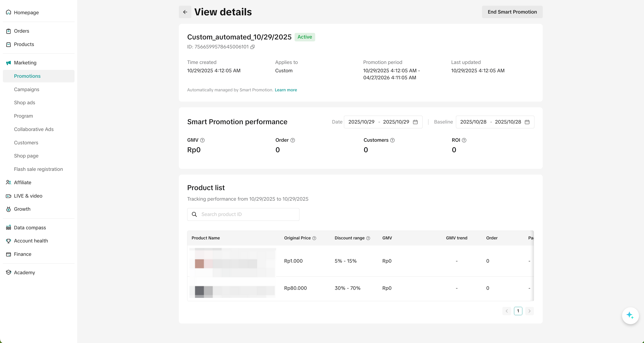Open the floating AI assistant sparkle button
The image size is (644, 343).
pos(630,316)
